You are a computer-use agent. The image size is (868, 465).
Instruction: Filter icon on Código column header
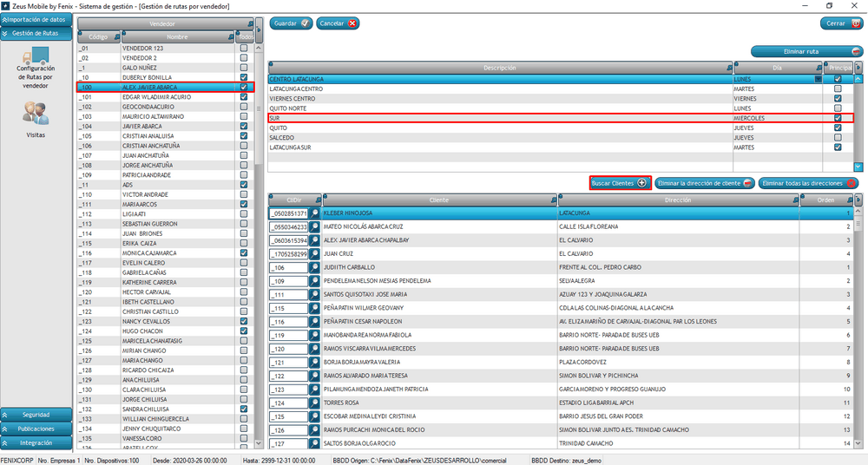pyautogui.click(x=117, y=37)
